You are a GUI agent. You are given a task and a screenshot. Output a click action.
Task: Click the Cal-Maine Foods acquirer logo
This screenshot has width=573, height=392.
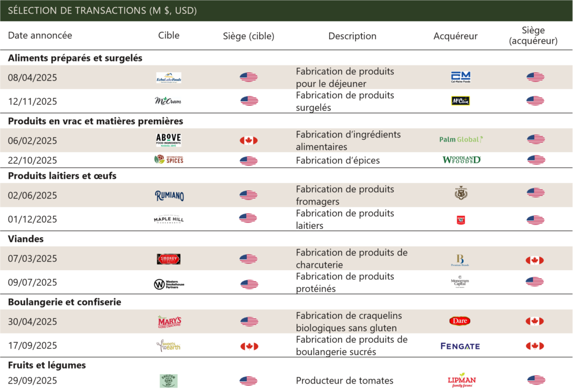pos(461,77)
